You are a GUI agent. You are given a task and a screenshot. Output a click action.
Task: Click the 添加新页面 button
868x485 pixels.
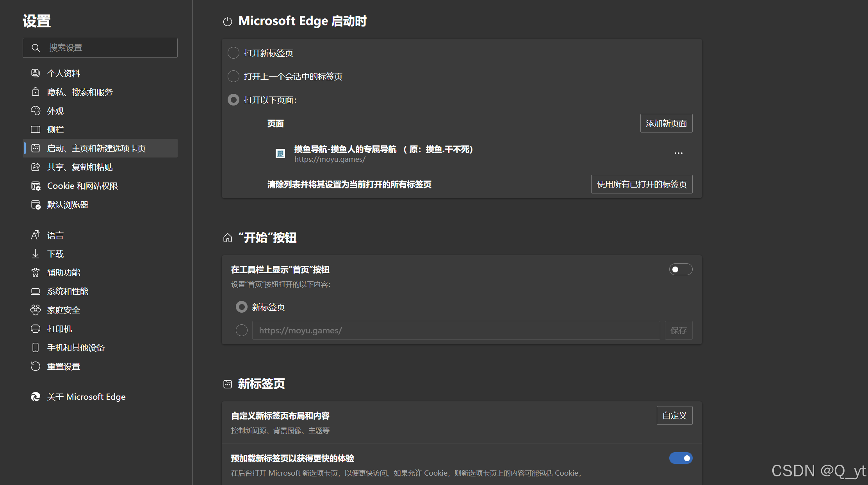point(666,123)
